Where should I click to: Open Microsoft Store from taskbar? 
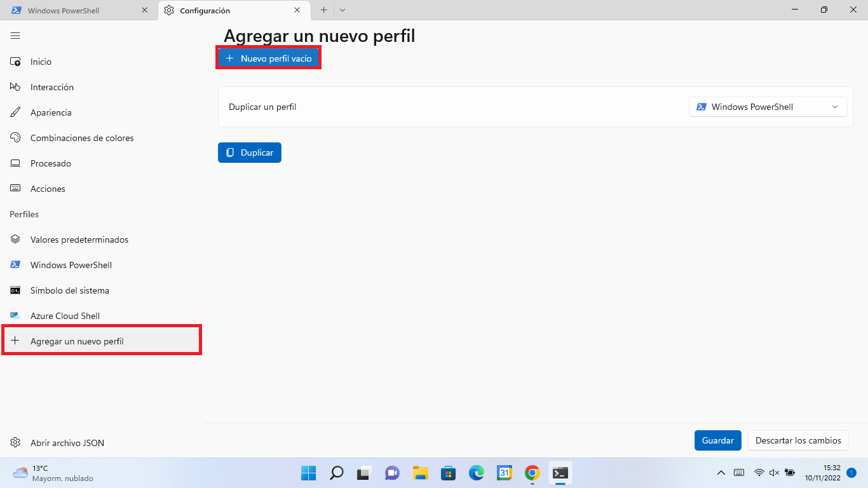449,473
